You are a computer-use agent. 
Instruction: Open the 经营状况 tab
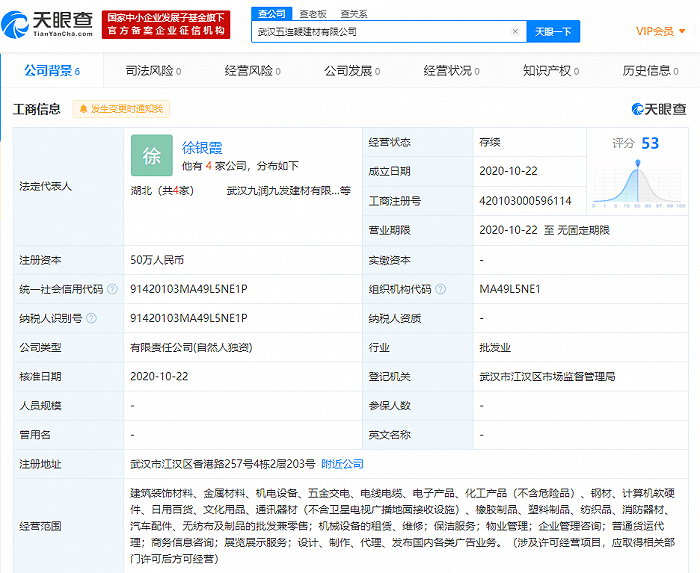[x=451, y=71]
